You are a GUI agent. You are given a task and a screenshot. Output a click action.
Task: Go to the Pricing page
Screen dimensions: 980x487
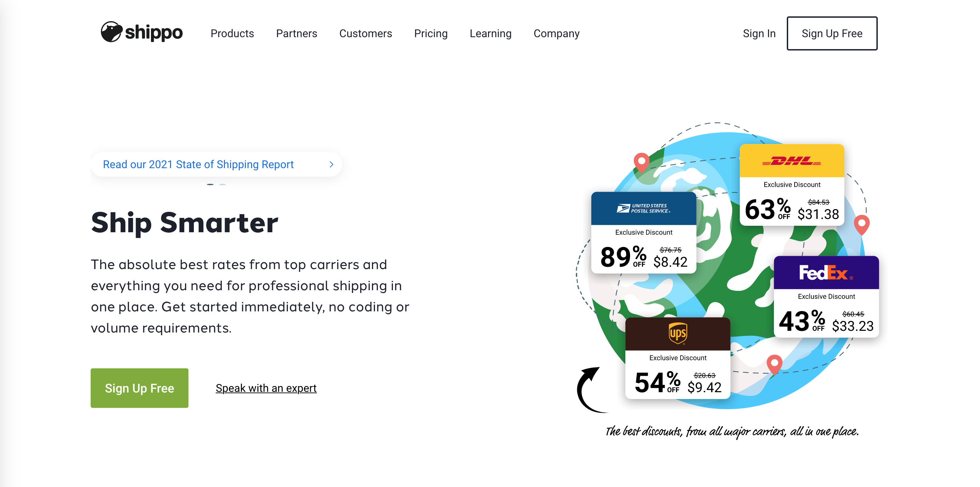pos(431,33)
